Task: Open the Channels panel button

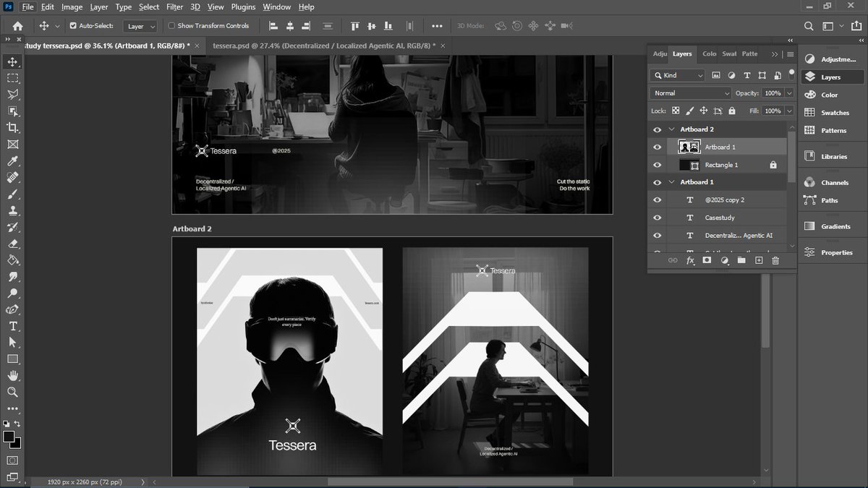Action: pos(833,183)
